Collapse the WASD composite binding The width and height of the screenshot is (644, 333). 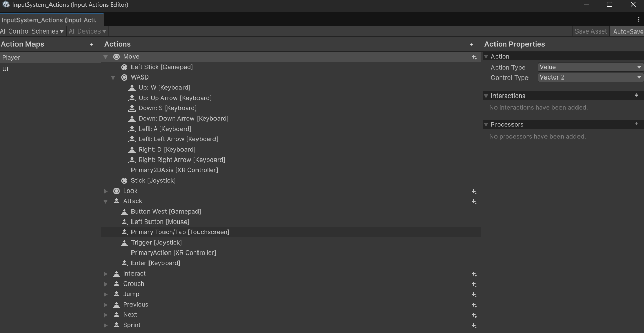click(113, 77)
